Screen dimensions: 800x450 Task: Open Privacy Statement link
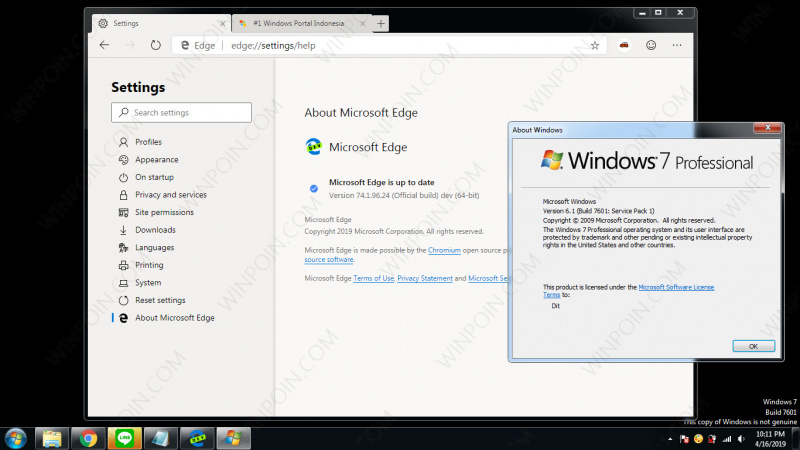(x=425, y=279)
